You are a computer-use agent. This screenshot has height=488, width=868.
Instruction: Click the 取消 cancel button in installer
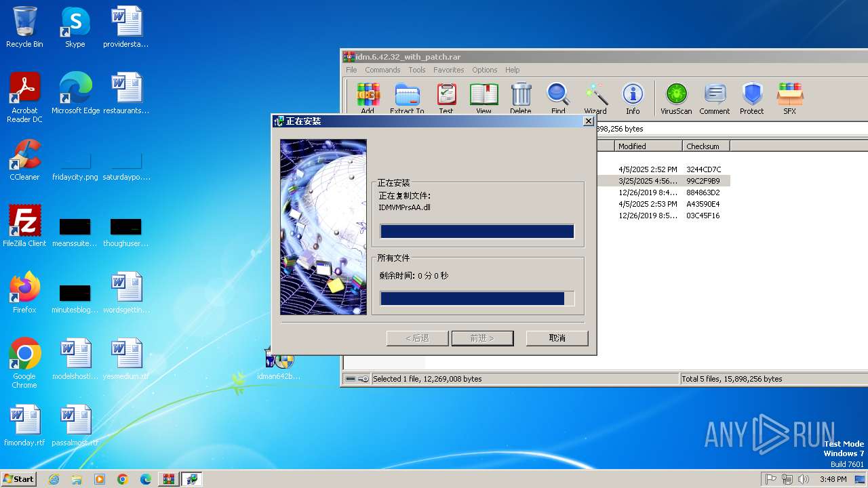click(557, 338)
